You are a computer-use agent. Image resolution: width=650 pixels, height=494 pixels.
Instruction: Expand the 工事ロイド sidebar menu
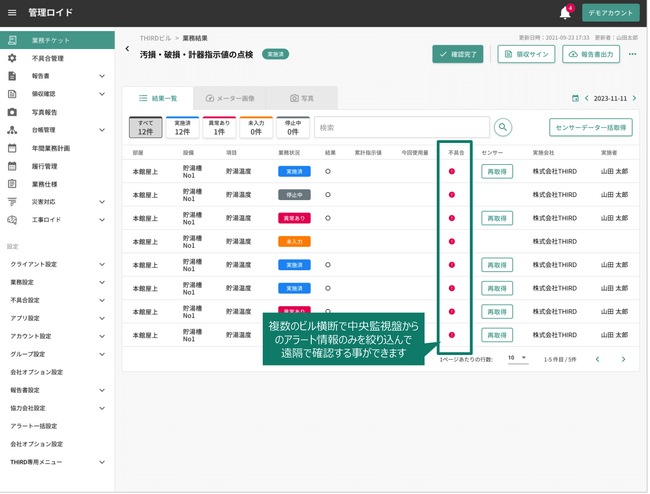[102, 220]
